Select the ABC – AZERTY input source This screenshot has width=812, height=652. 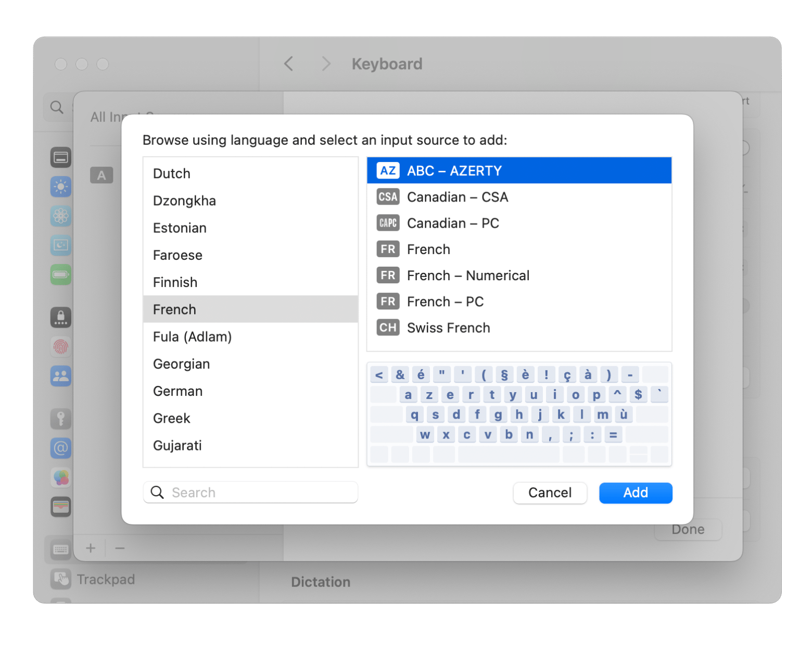point(519,170)
